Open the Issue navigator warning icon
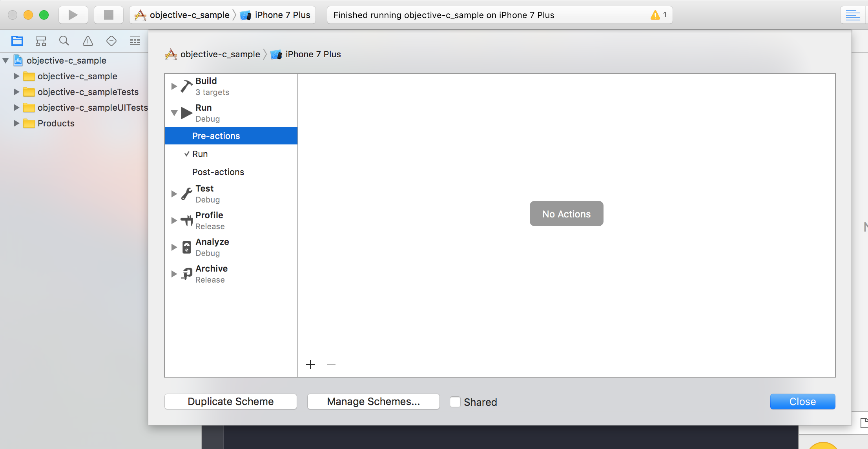Viewport: 868px width, 449px height. pyautogui.click(x=88, y=41)
